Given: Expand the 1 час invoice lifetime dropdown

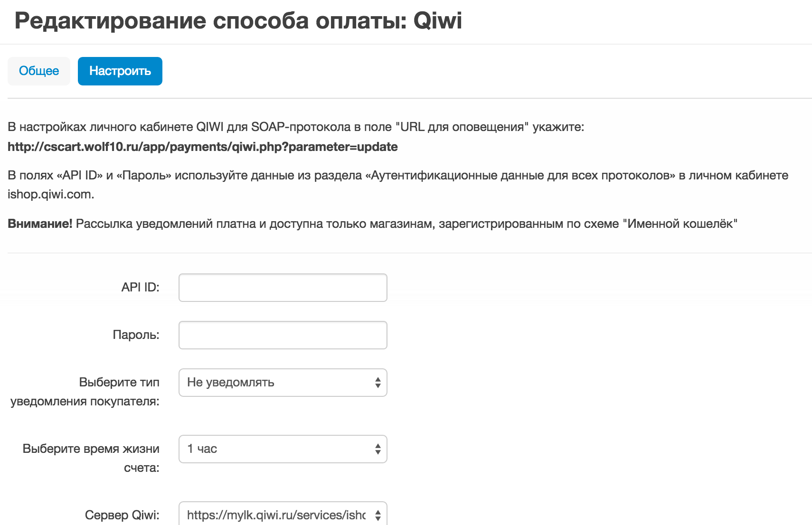Looking at the screenshot, I should [275, 449].
